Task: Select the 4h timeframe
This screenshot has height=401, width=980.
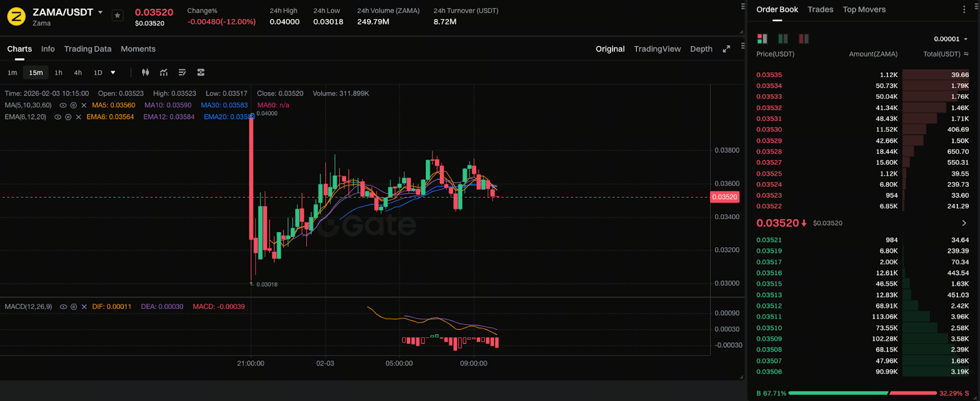Action: tap(78, 72)
